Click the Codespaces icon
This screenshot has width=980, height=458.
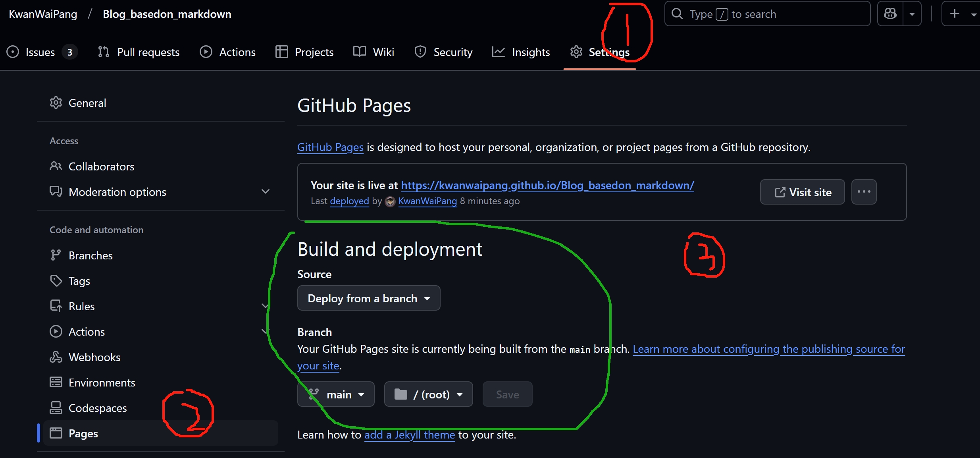[x=56, y=408]
